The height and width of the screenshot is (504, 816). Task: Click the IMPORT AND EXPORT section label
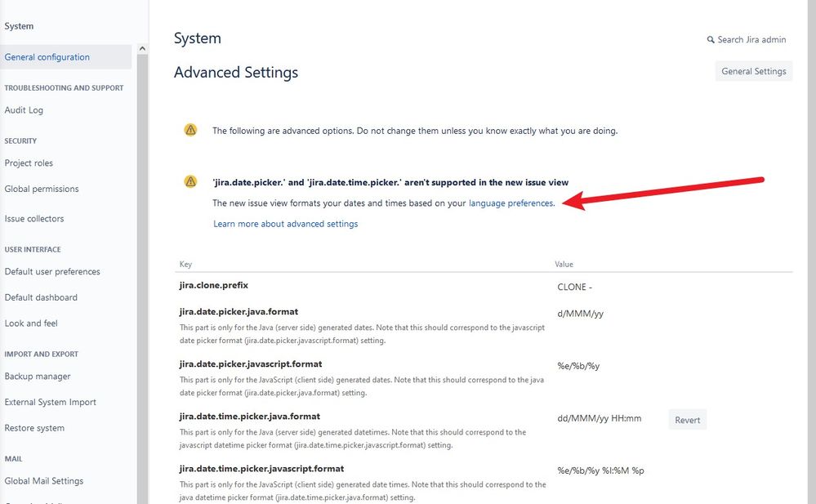click(x=41, y=354)
